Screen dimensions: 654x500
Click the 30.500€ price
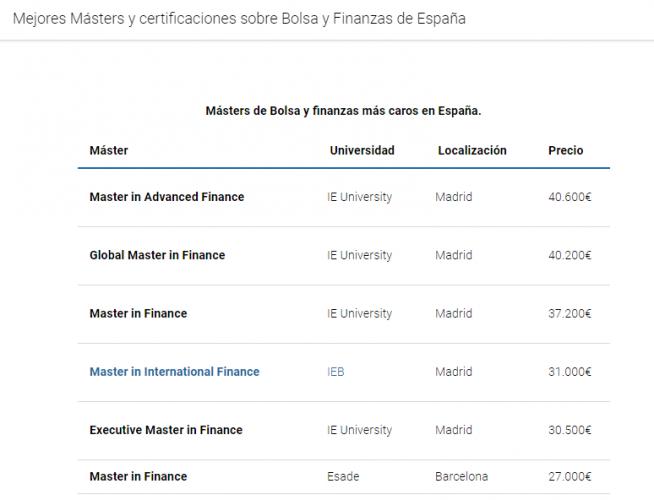click(x=571, y=430)
